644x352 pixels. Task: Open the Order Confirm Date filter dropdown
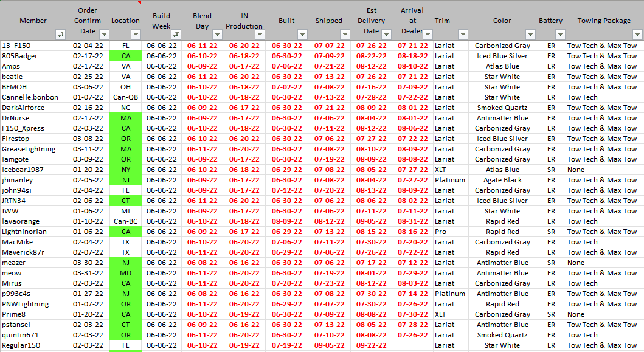coord(101,35)
